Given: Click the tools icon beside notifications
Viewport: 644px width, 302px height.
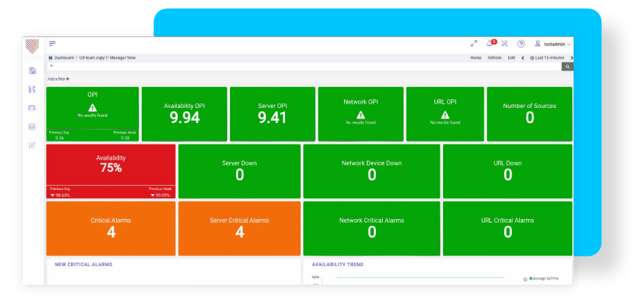Looking at the screenshot, I should [x=504, y=43].
